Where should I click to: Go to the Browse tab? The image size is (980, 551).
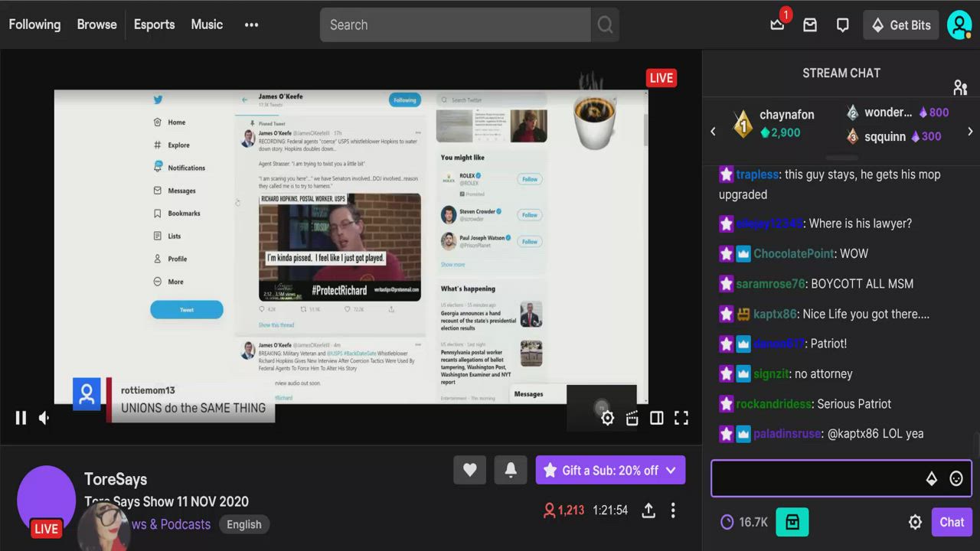pyautogui.click(x=96, y=24)
